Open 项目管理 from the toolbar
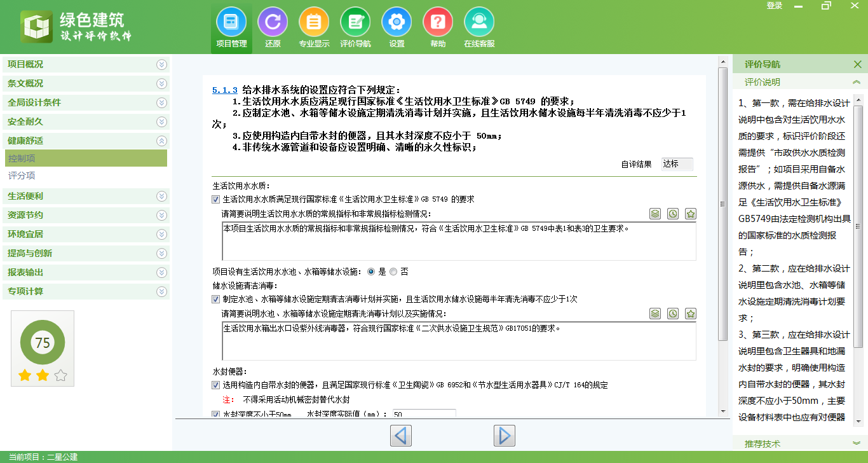The height and width of the screenshot is (463, 868). [231, 27]
